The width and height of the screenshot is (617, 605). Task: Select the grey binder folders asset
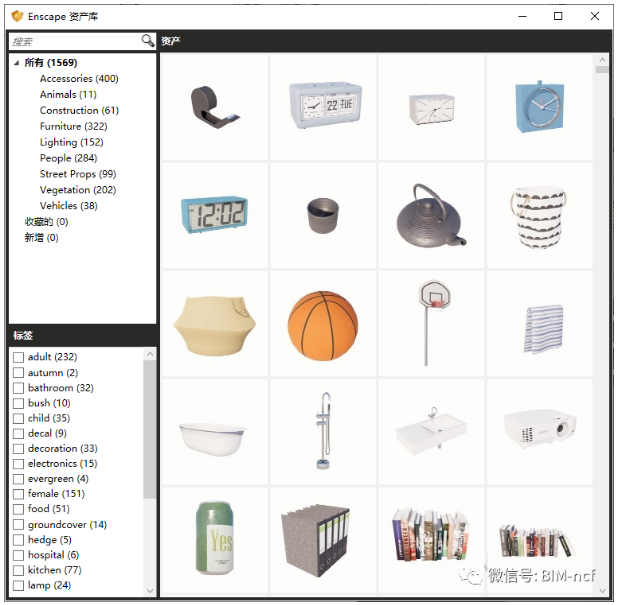[323, 540]
